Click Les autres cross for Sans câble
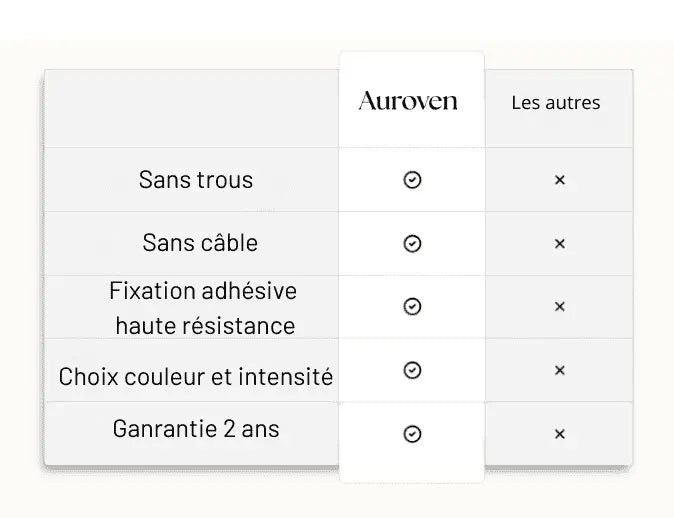The image size is (674, 518). click(560, 243)
